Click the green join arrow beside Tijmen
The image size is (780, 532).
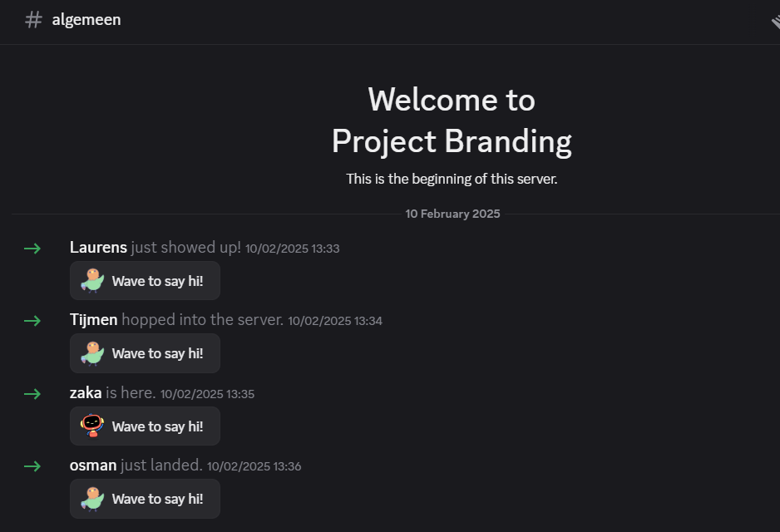coord(32,321)
